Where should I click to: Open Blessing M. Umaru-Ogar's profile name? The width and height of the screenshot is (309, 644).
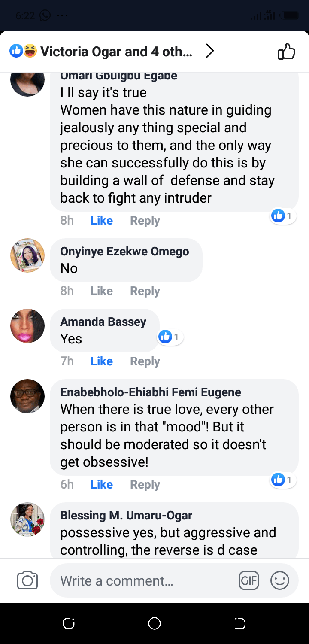coord(126,515)
